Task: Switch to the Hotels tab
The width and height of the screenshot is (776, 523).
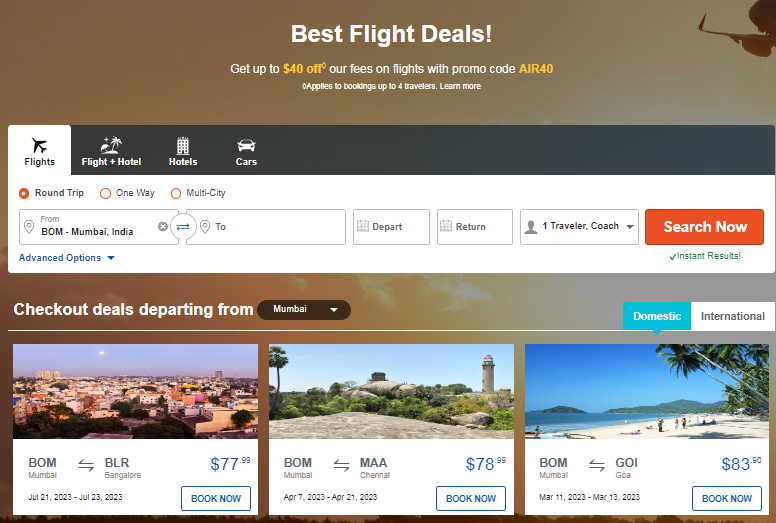Action: pos(183,151)
